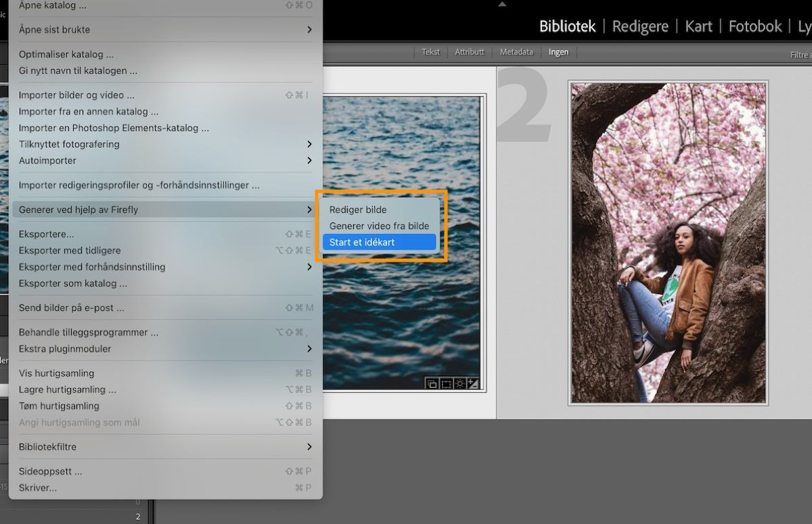Screen dimensions: 812x524
Task: Select the Ingen library filter
Action: pos(558,52)
